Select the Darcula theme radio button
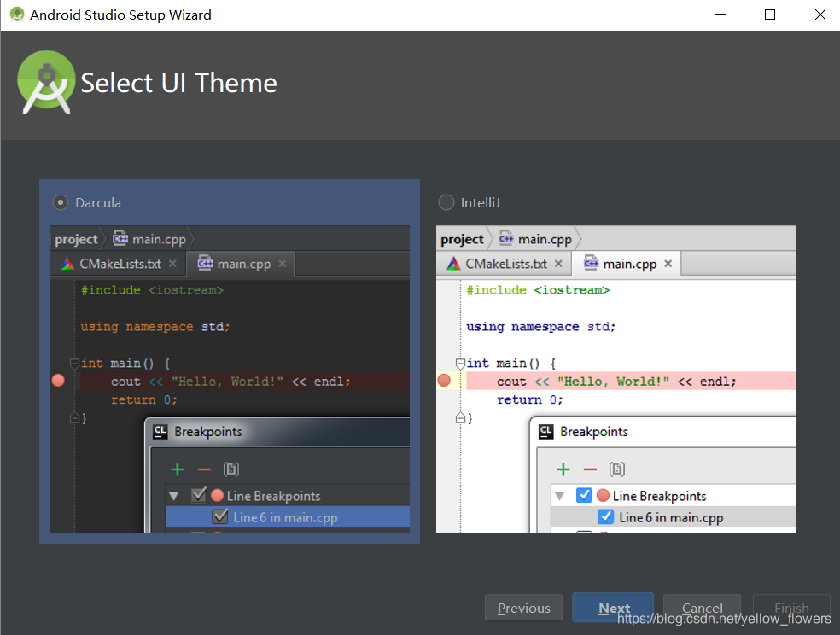 click(x=61, y=202)
